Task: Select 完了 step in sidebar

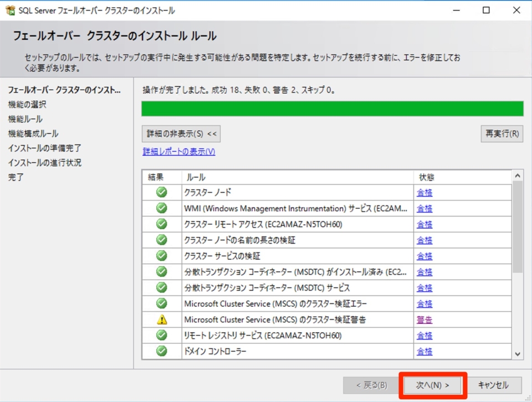Action: click(16, 177)
